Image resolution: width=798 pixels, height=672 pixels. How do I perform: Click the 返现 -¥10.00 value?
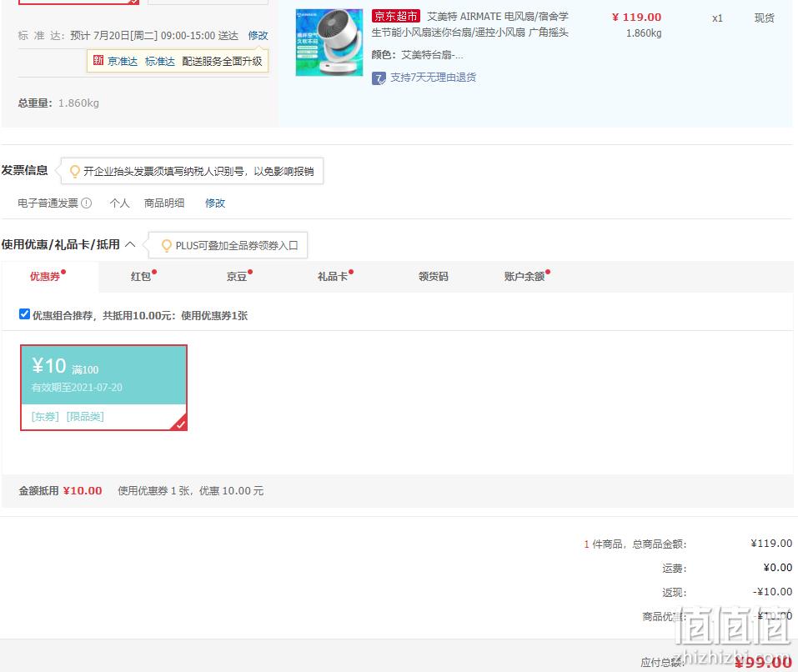coord(772,592)
